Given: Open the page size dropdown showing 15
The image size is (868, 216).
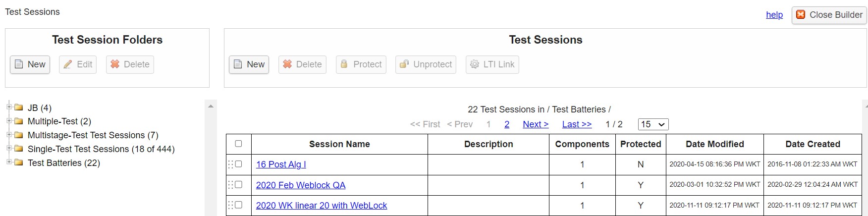Looking at the screenshot, I should coord(653,124).
